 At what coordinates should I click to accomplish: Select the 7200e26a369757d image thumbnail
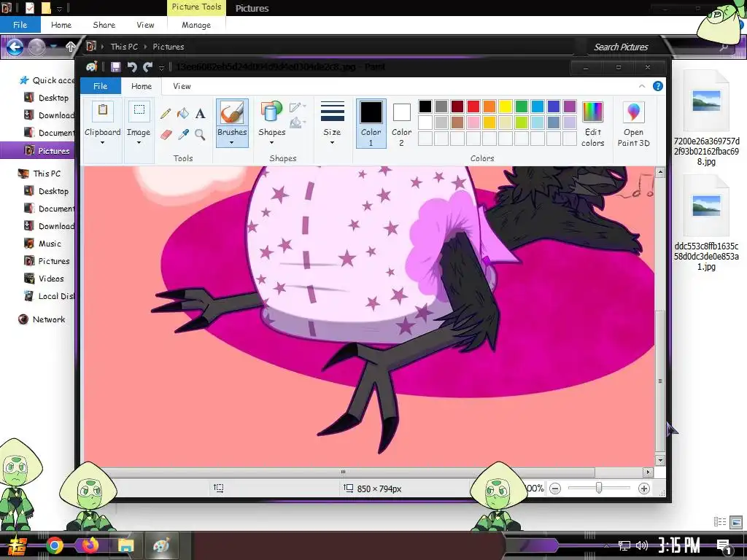pyautogui.click(x=706, y=101)
